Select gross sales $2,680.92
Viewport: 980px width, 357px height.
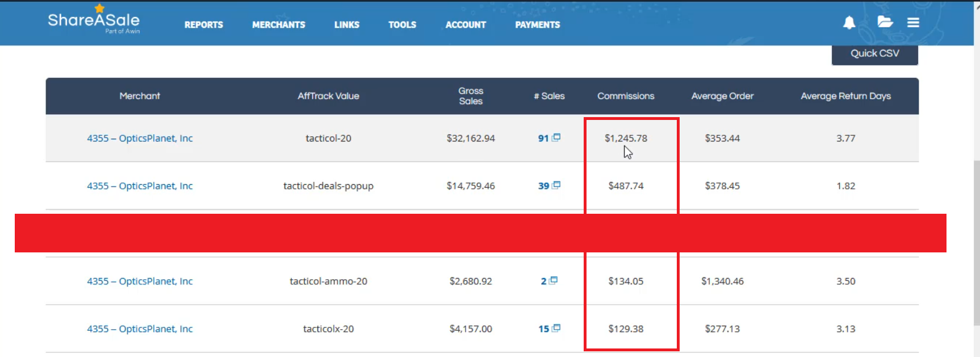471,281
